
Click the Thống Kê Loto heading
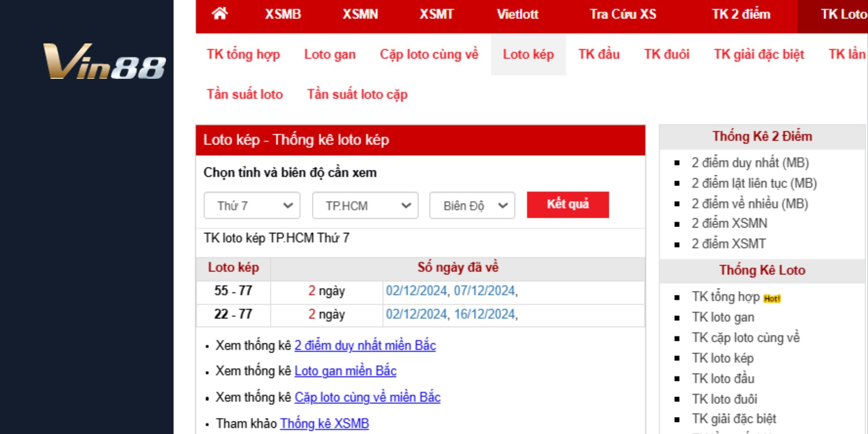pos(762,270)
